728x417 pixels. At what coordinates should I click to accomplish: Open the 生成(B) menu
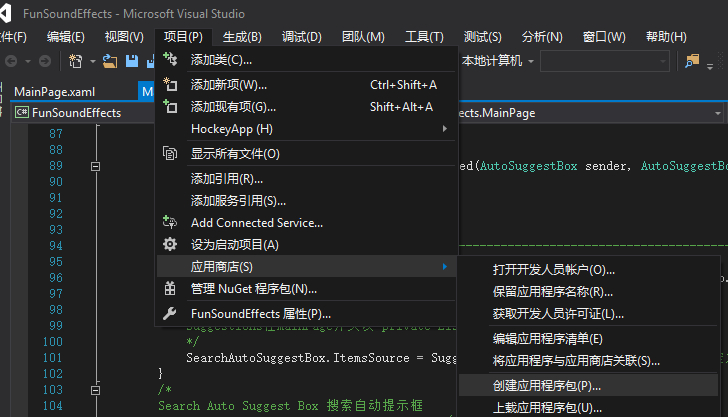[x=242, y=37]
